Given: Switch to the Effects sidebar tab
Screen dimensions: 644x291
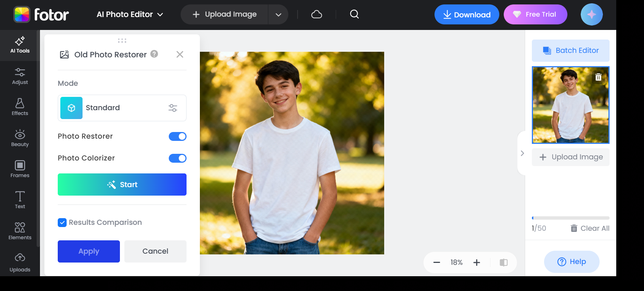Looking at the screenshot, I should pos(20,107).
